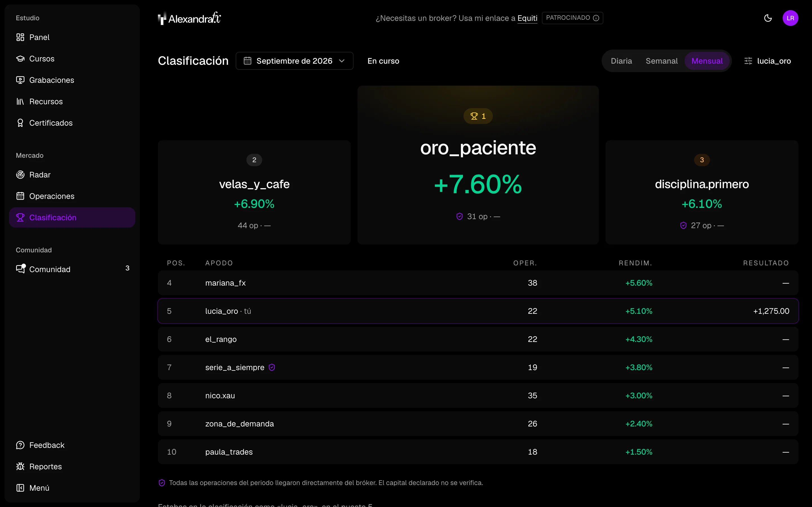
Task: Open the Radar section icon
Action: point(21,175)
